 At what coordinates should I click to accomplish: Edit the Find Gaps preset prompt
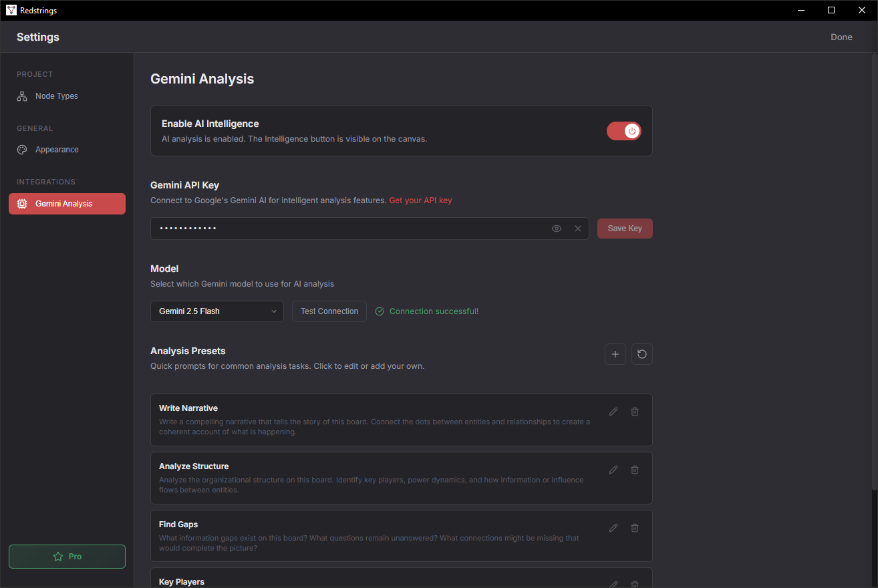point(613,527)
